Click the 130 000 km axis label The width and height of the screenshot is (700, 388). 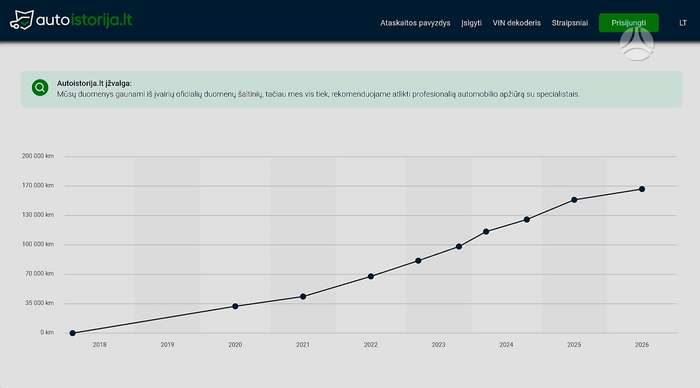tap(38, 215)
